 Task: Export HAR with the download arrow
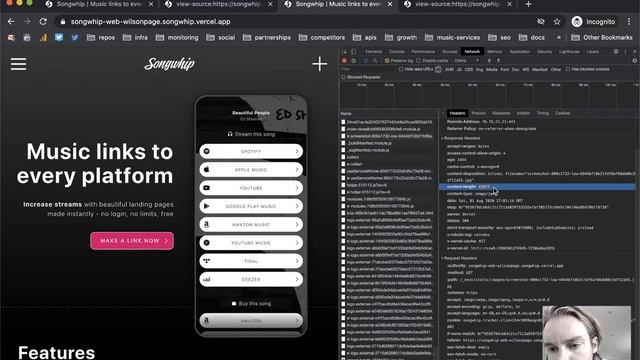click(x=498, y=61)
